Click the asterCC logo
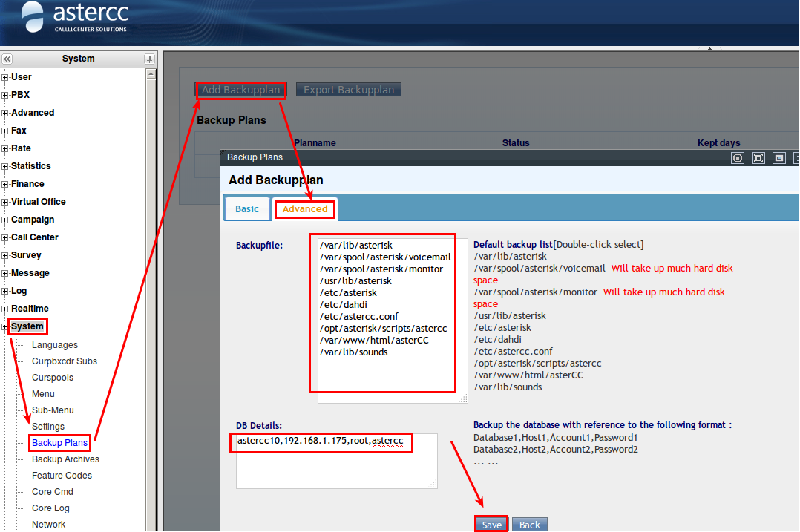 tap(74, 18)
